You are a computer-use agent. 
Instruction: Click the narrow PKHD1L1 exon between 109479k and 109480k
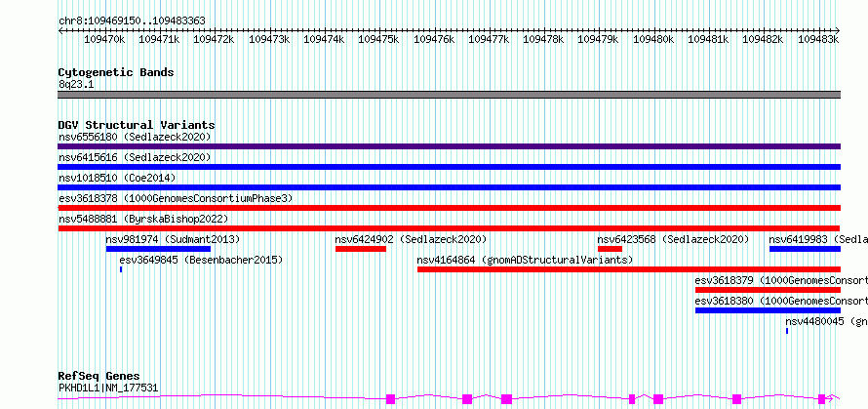click(632, 399)
